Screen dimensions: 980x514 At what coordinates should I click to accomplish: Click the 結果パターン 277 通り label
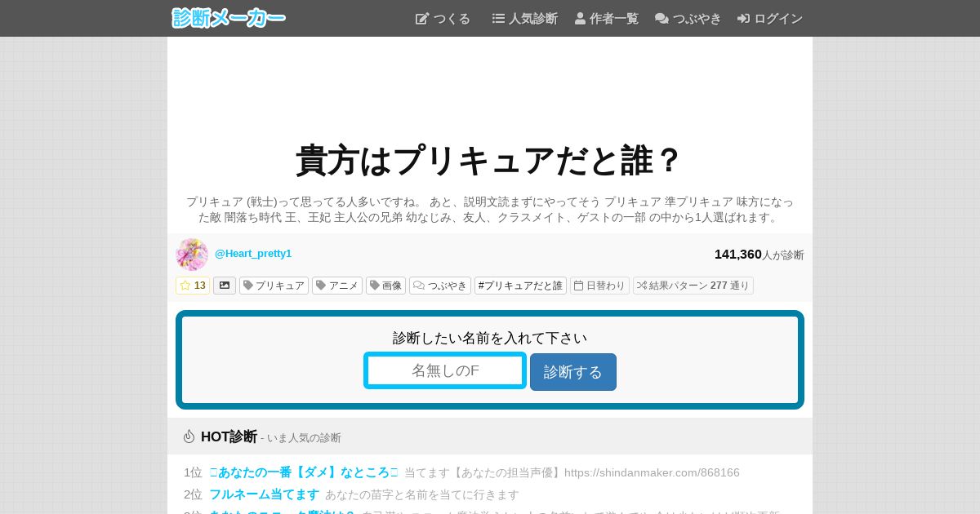tap(693, 286)
